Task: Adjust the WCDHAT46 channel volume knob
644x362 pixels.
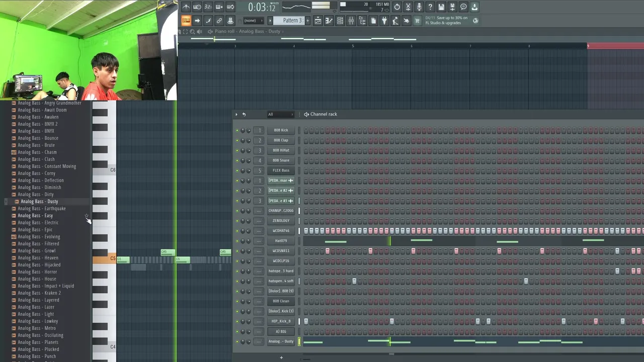Action: pos(248,231)
